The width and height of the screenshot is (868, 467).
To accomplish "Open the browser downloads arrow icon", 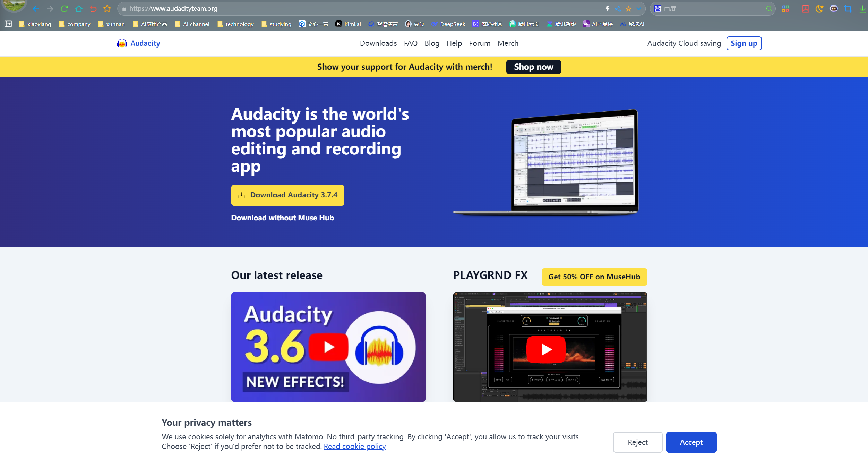I will tap(862, 9).
